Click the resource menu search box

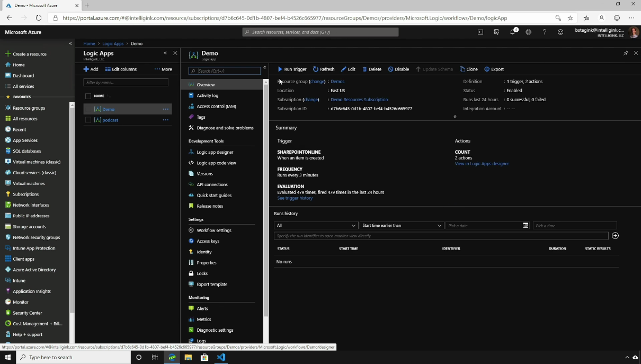click(225, 70)
